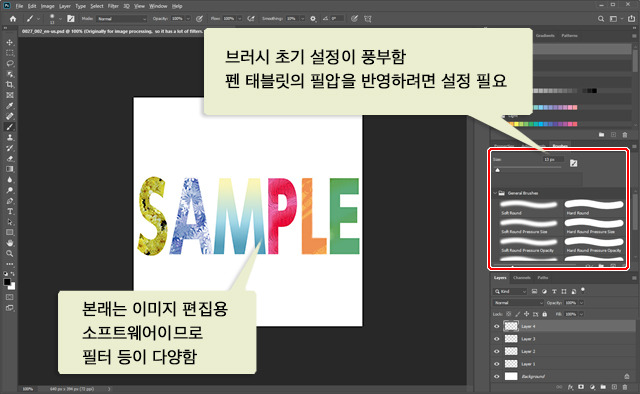The height and width of the screenshot is (394, 640).
Task: Hide Layer 4 with eye icon
Action: 497,326
